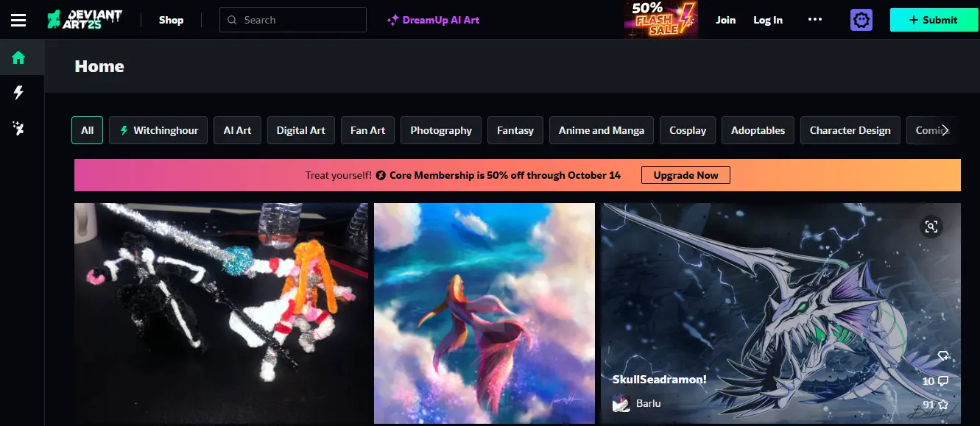Select the All category filter
The image size is (980, 426).
(87, 130)
